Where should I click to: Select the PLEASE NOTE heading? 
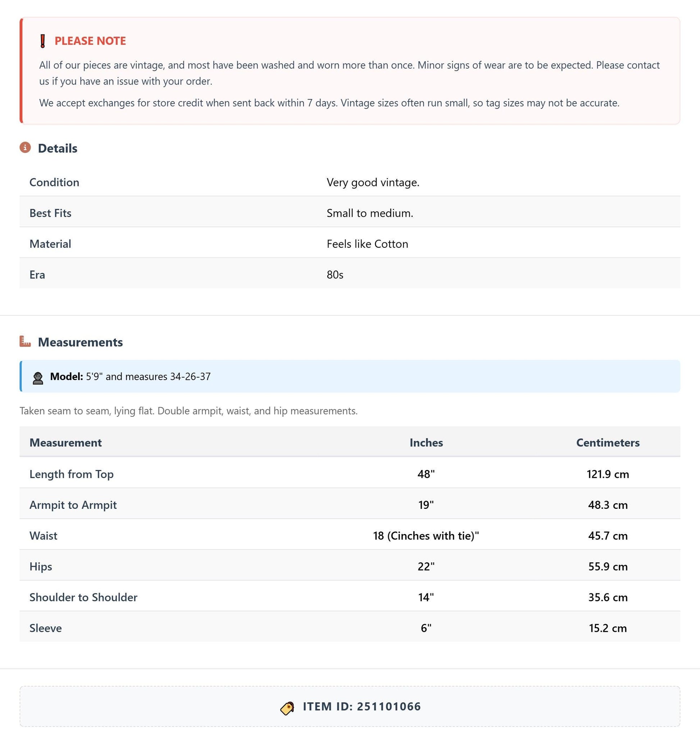[x=90, y=41]
